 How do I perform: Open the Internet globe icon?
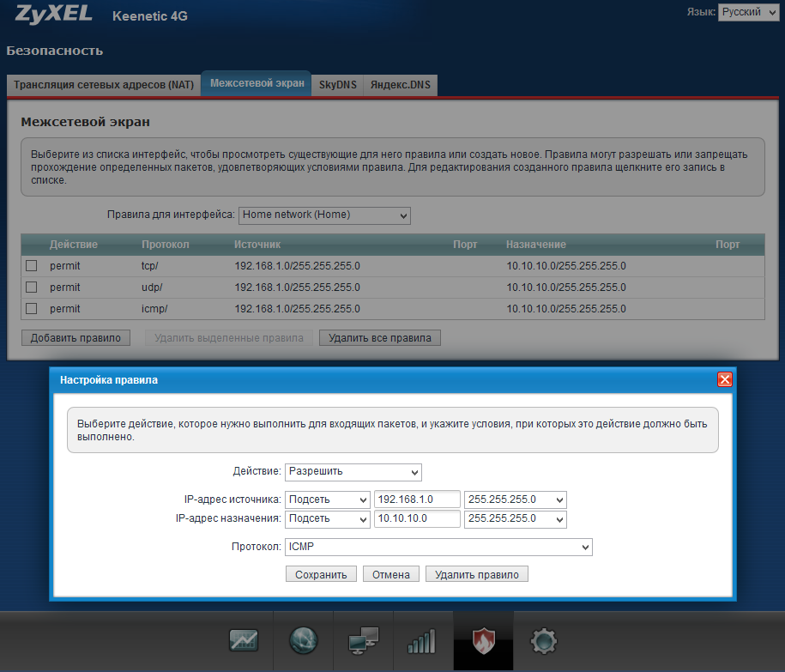coord(304,640)
